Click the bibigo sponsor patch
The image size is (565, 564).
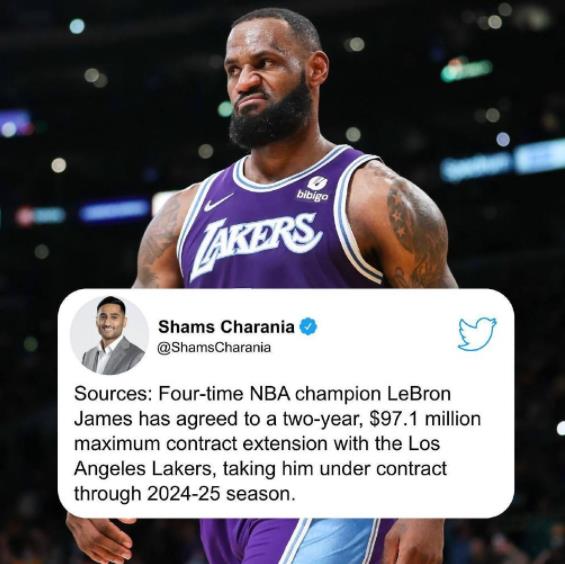coord(313,189)
